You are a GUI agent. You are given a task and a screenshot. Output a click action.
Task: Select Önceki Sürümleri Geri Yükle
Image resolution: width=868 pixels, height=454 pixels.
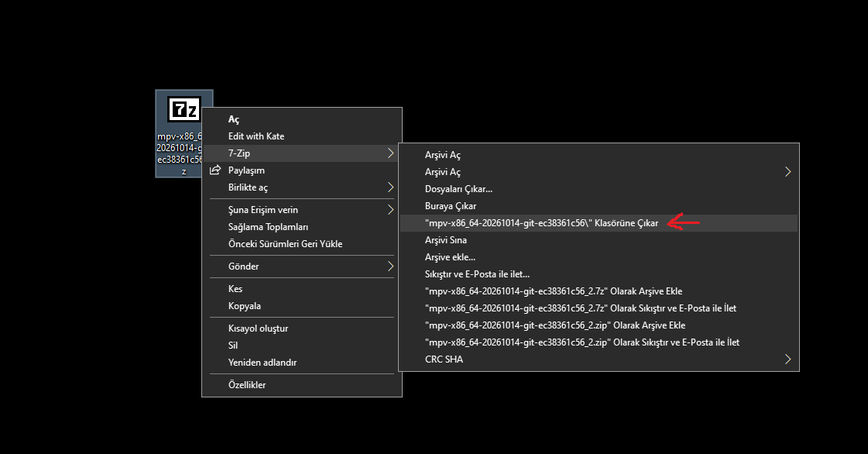click(302, 244)
